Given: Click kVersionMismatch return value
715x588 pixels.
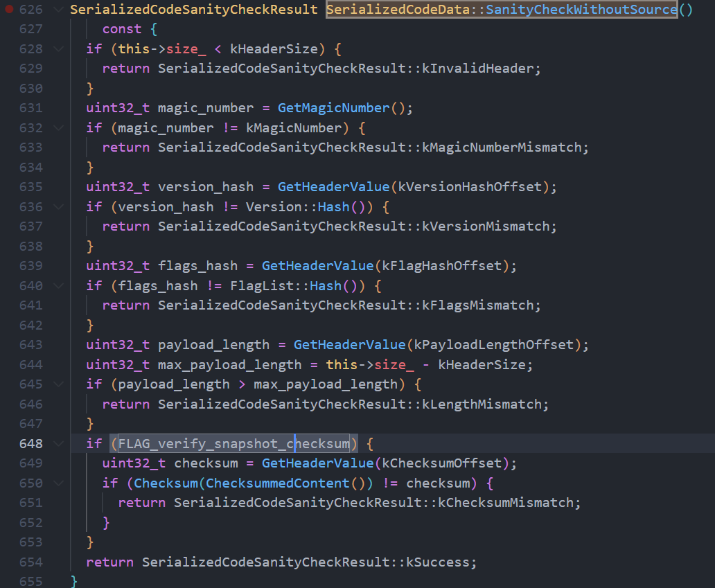Looking at the screenshot, I should tap(486, 226).
